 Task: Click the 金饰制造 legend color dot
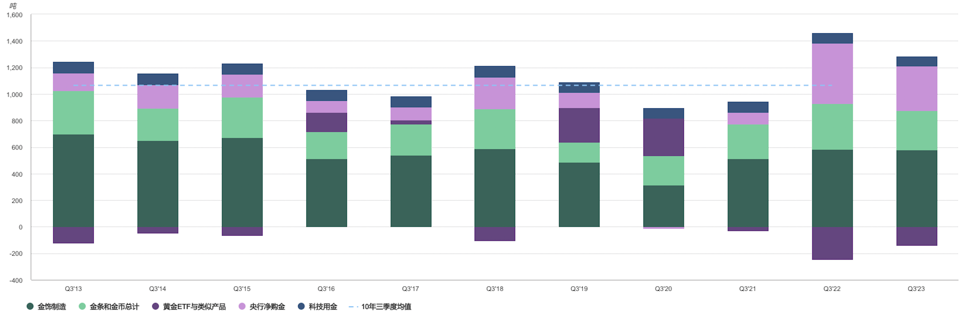pos(30,306)
